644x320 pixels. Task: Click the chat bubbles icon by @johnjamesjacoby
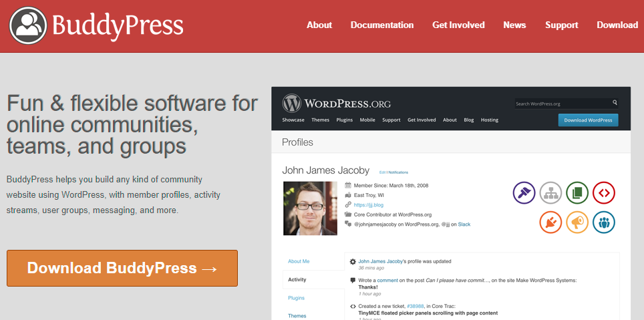click(x=348, y=224)
